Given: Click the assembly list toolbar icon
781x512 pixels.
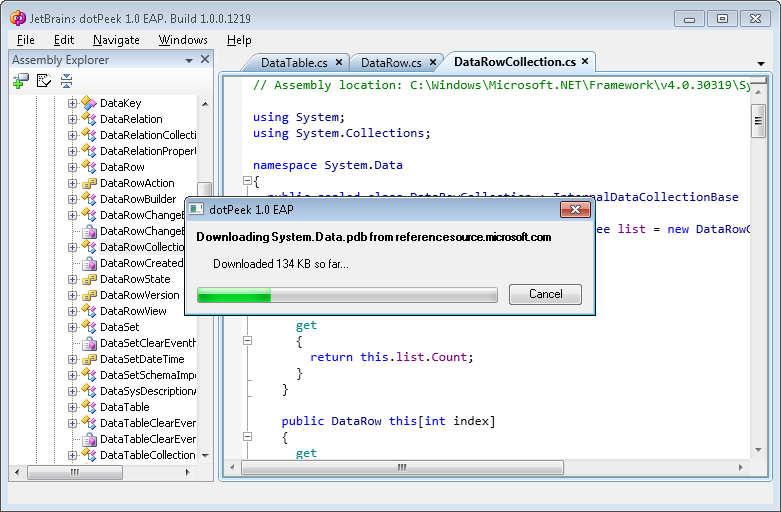Looking at the screenshot, I should point(44,81).
